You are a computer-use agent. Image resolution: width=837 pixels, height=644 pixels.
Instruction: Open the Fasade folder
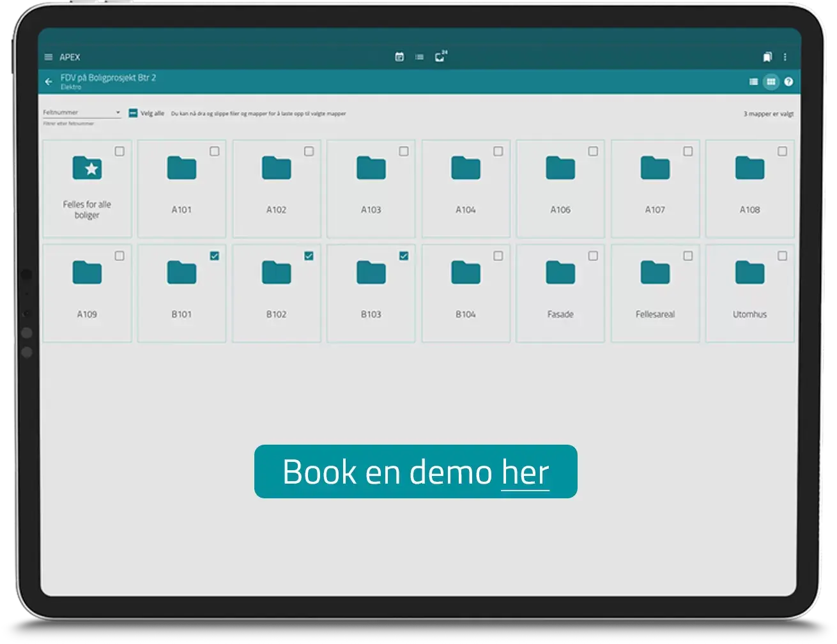point(560,293)
